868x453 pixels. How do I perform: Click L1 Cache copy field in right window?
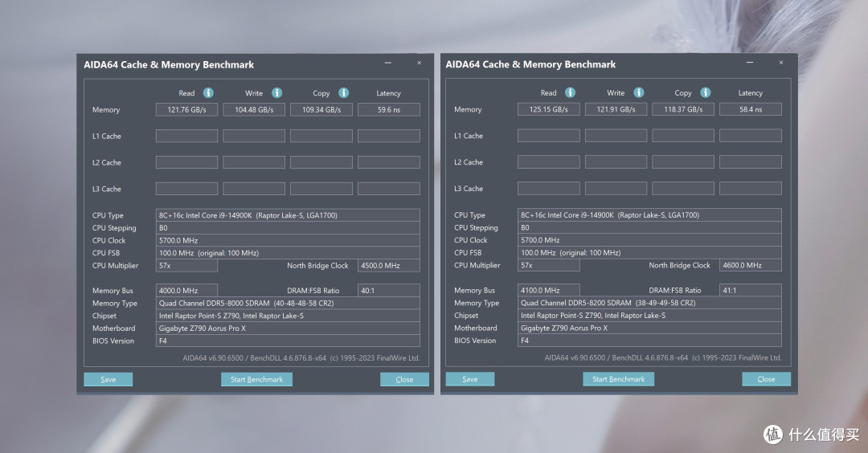683,136
